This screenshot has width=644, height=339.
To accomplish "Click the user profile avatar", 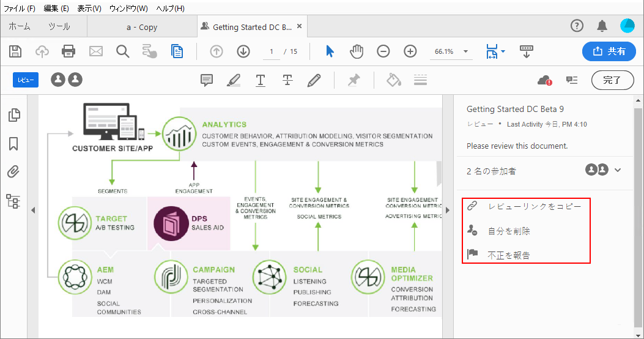I will [627, 26].
